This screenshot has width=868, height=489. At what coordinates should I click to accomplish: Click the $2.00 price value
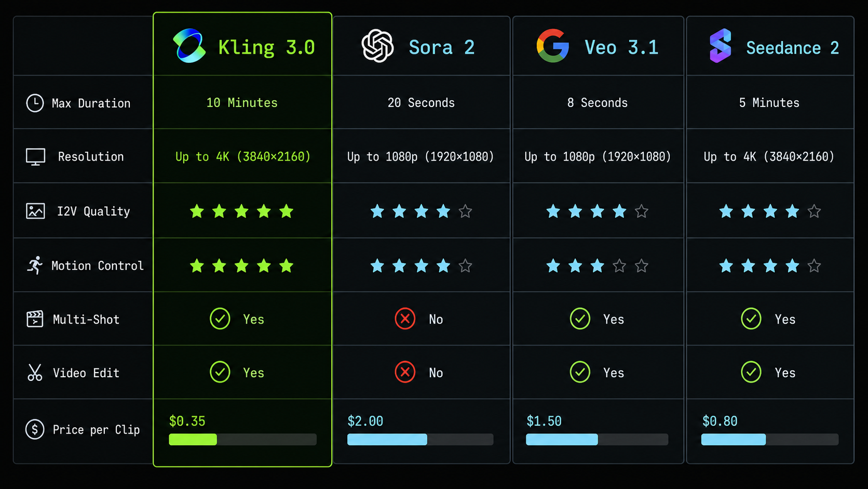365,421
